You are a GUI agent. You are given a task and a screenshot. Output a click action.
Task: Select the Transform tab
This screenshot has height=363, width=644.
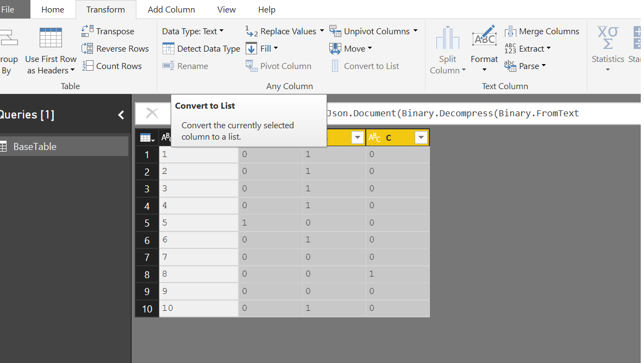pos(105,9)
